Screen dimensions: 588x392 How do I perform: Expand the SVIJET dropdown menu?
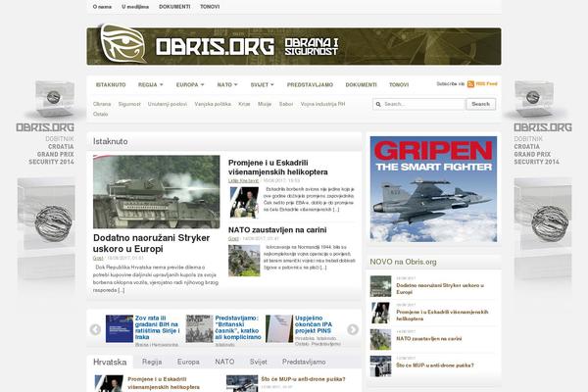pyautogui.click(x=262, y=85)
